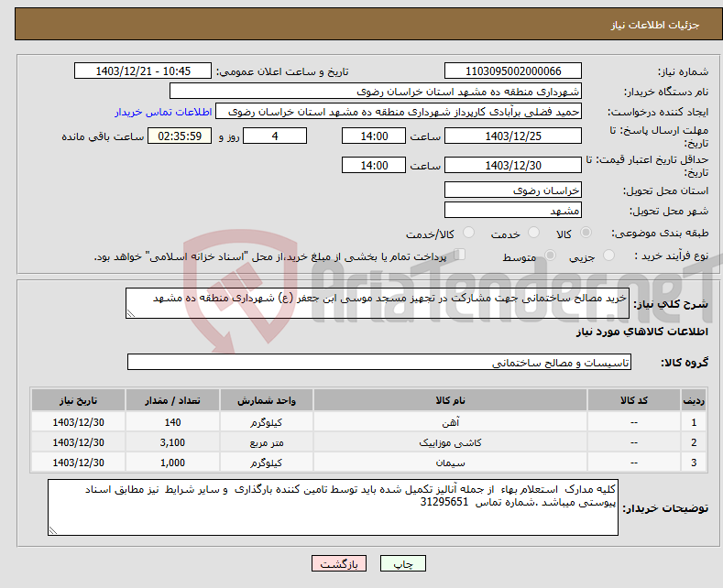
Task: Click the واحد شمارش column header
Action: click(267, 400)
